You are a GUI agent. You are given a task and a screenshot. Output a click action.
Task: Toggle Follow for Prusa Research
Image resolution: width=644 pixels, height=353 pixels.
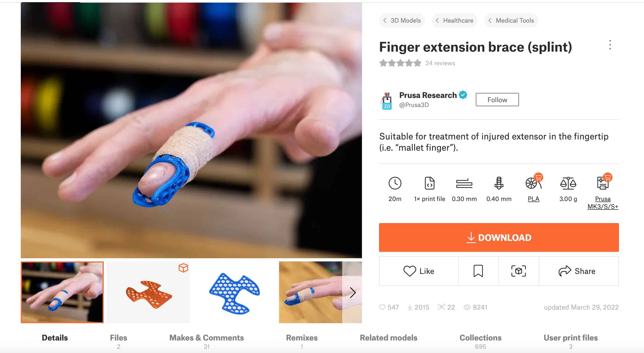[x=497, y=100]
